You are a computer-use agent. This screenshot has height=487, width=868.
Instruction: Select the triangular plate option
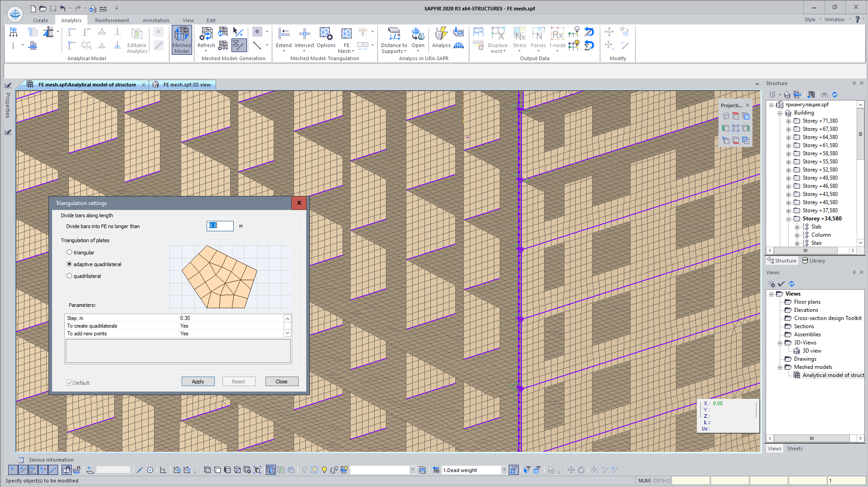coord(69,253)
